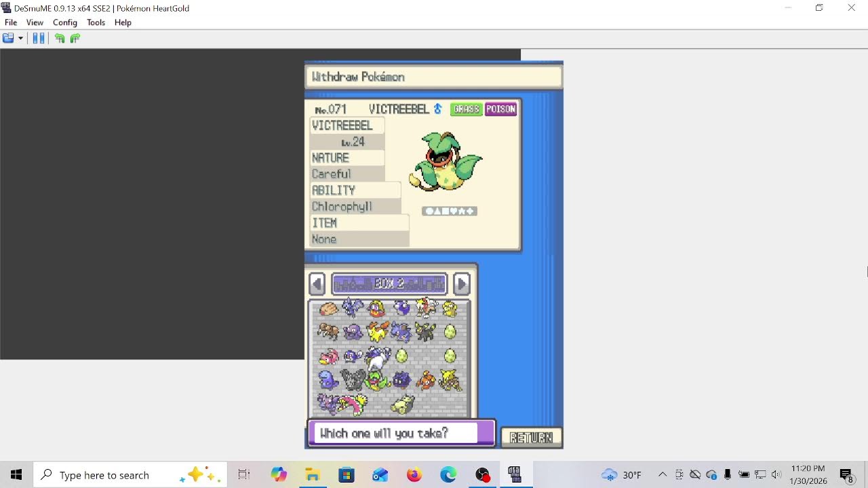Open Microsoft Edge from the taskbar
This screenshot has width=868, height=488.
tap(448, 475)
